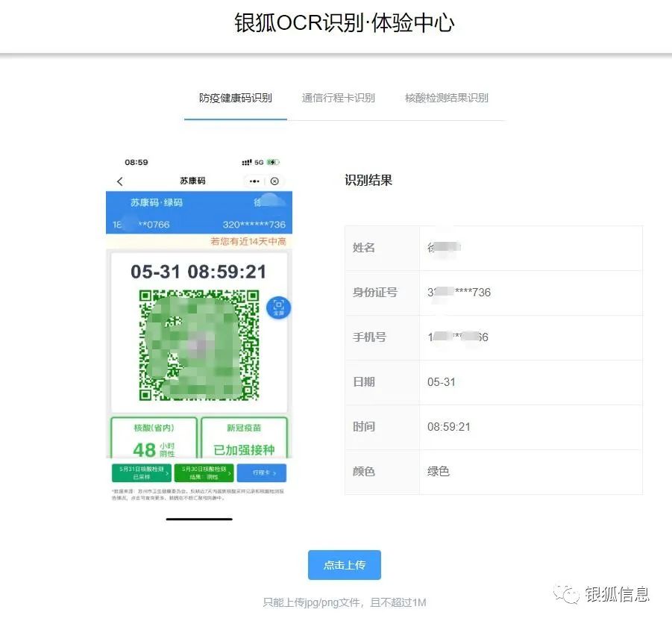672x624 pixels.
Task: Click the 日期 label cell
Action: (383, 381)
